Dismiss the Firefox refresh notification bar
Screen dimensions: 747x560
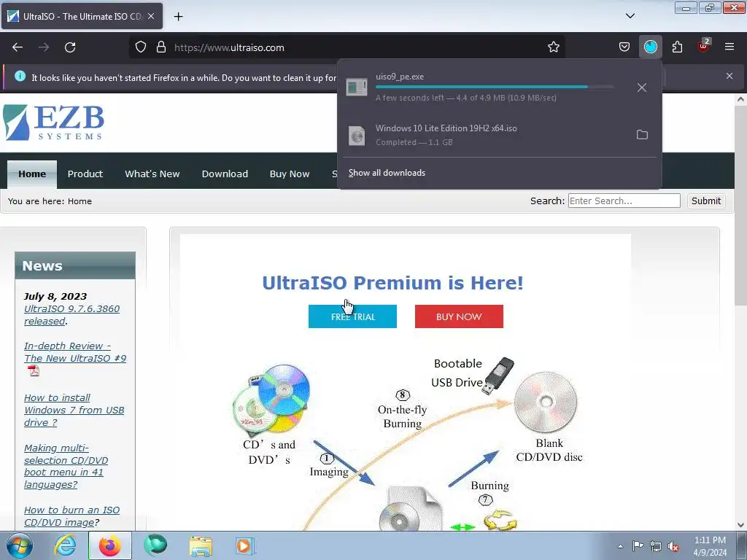(729, 76)
